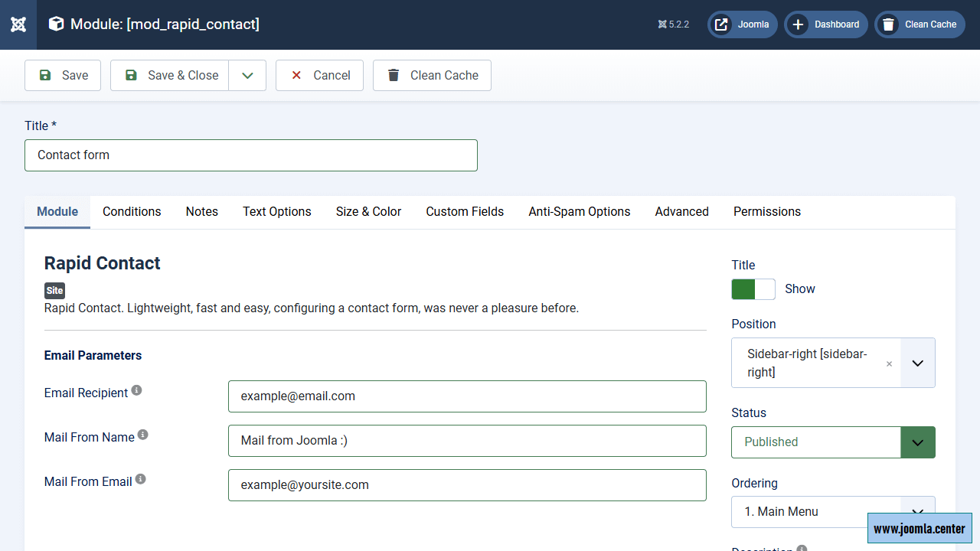Screen dimensions: 980x551
Task: Click the Cancel button
Action: [319, 75]
